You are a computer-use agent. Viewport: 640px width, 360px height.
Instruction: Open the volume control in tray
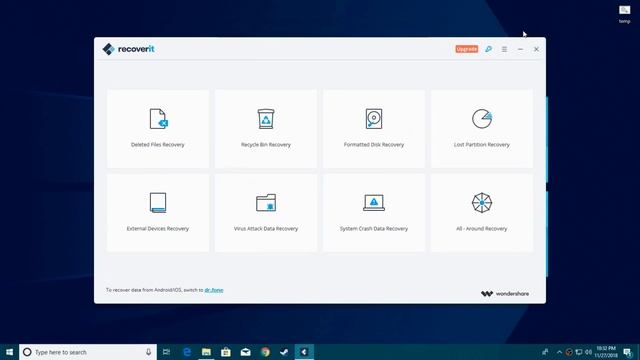[588, 352]
